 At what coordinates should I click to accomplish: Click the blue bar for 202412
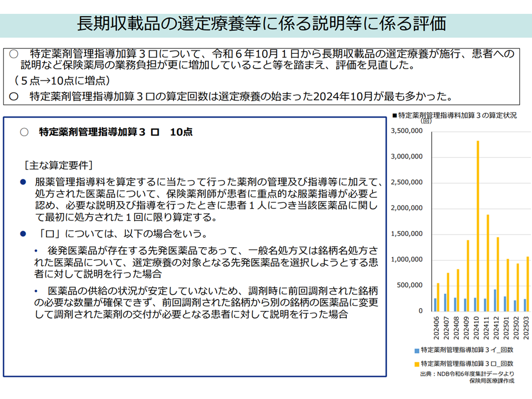click(495, 300)
